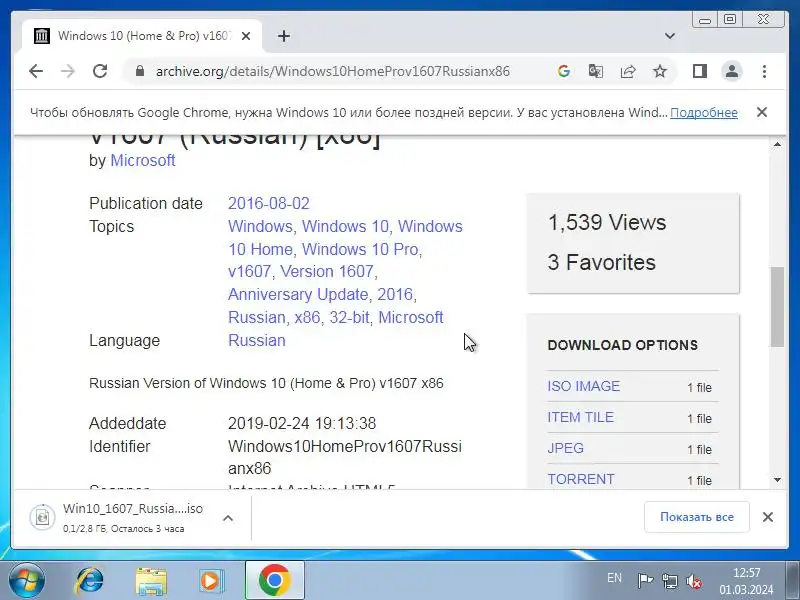Click the muted volume tray icon
The height and width of the screenshot is (600, 800).
(694, 581)
